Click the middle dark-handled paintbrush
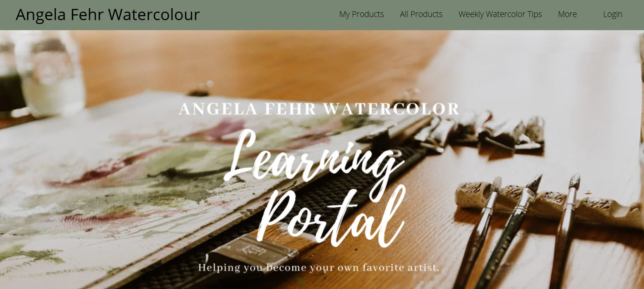This screenshot has height=289, width=644. click(x=511, y=232)
